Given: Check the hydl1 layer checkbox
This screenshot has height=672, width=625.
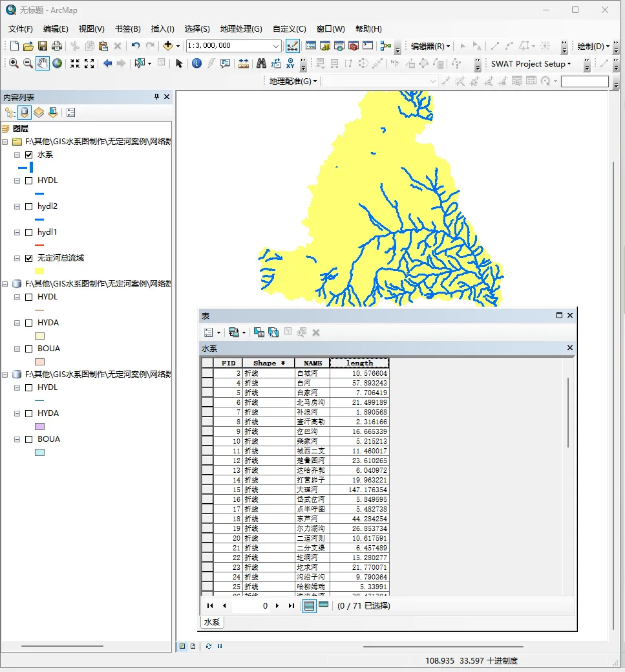Looking at the screenshot, I should click(28, 232).
